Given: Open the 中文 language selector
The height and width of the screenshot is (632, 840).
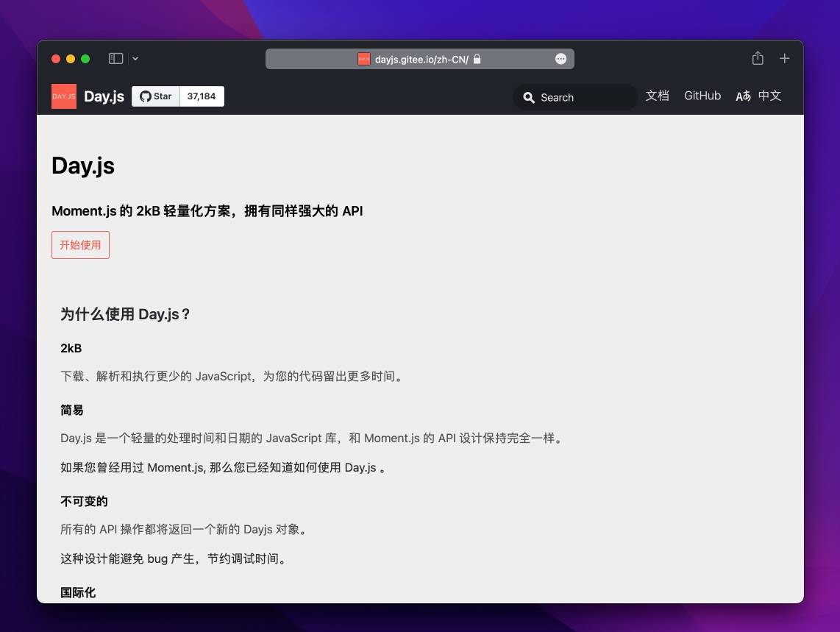Looking at the screenshot, I should click(x=769, y=96).
